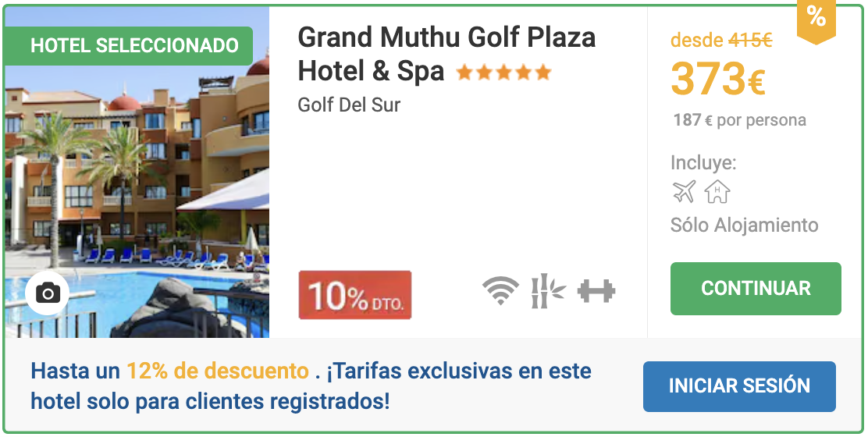Open the Grand Muthu Golf Plaza hotel title

[446, 54]
